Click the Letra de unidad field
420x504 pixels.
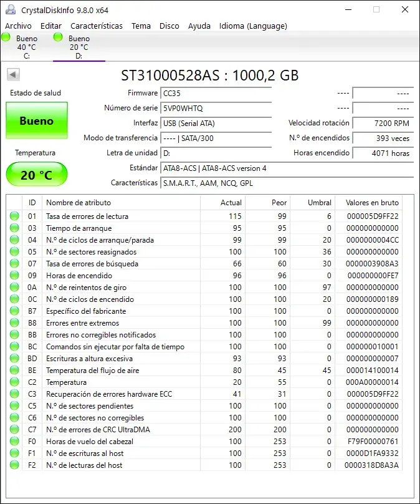click(x=216, y=153)
